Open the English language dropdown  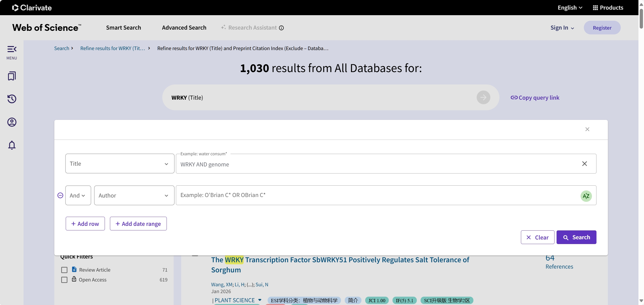[x=570, y=8]
